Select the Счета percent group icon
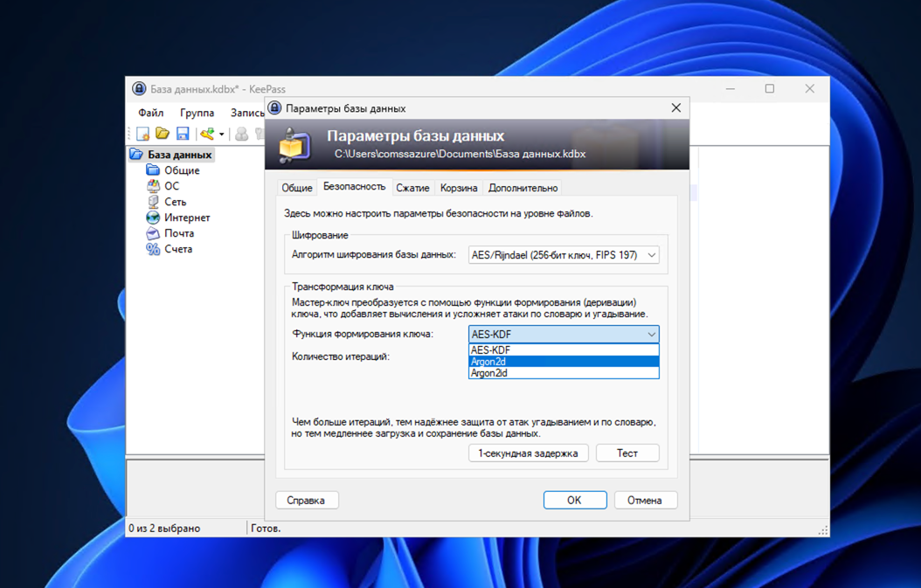 click(x=153, y=249)
